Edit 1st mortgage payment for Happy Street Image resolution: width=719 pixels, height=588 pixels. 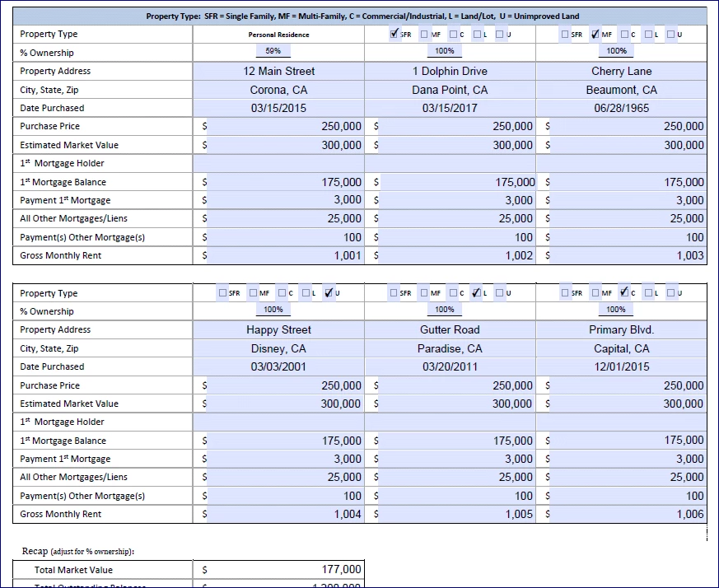285,459
